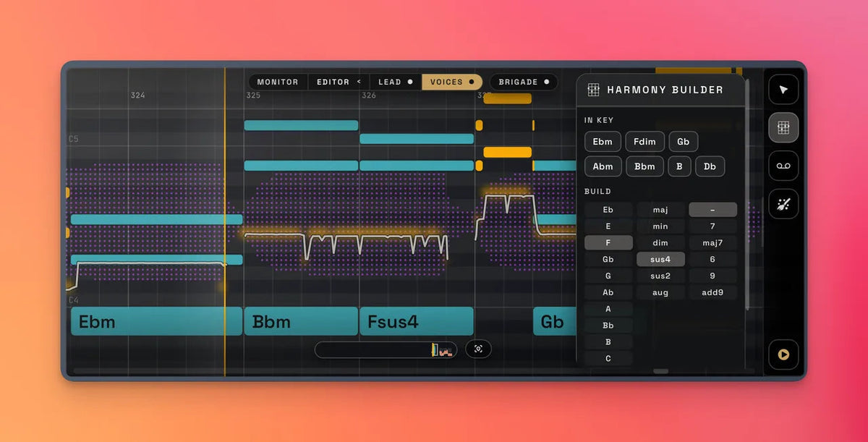Screen dimensions: 868x442
Task: Click bar 326 on the ruler
Action: (369, 95)
